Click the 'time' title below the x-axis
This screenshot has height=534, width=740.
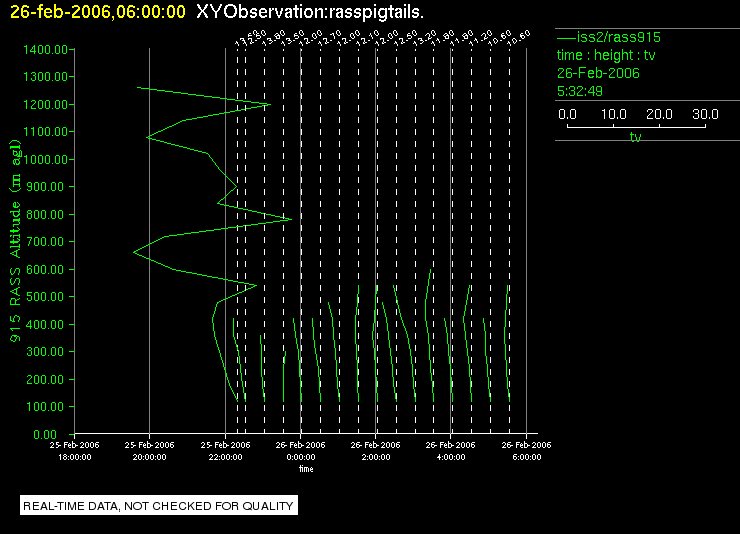point(306,469)
